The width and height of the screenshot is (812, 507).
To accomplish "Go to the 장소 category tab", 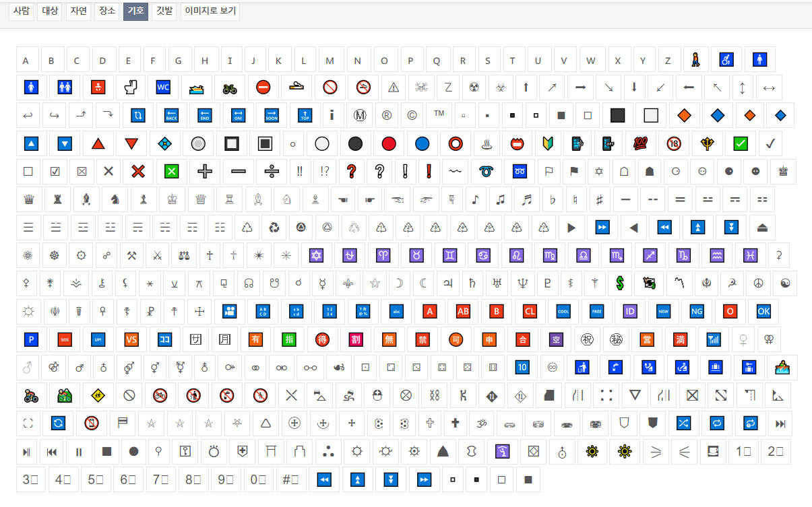I will click(x=106, y=11).
